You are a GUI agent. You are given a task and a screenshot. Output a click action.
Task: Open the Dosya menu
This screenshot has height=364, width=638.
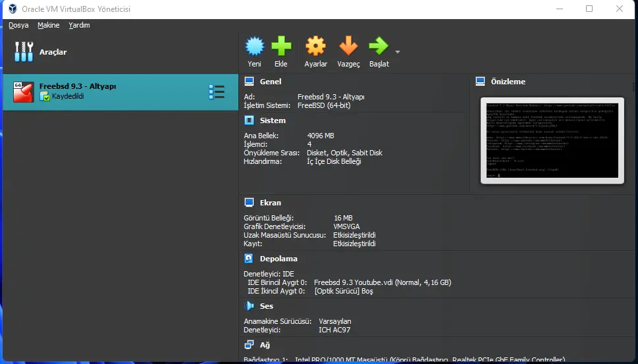pos(18,25)
